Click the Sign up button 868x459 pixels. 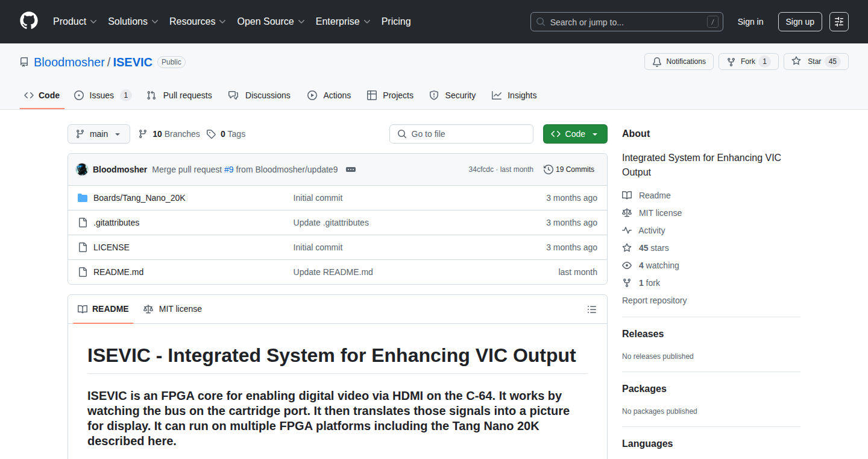coord(800,22)
